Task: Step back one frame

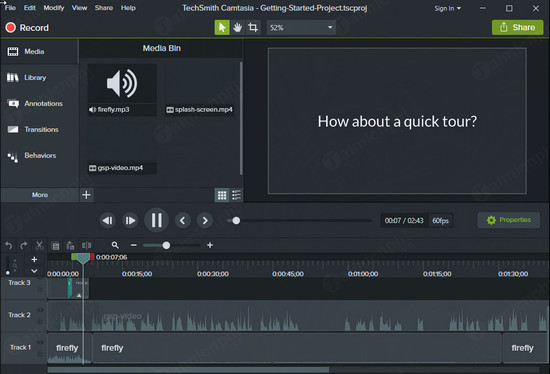Action: click(107, 220)
